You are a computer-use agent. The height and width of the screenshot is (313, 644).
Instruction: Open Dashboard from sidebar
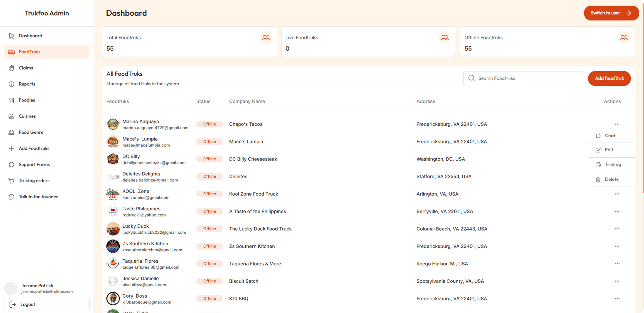tap(47, 36)
